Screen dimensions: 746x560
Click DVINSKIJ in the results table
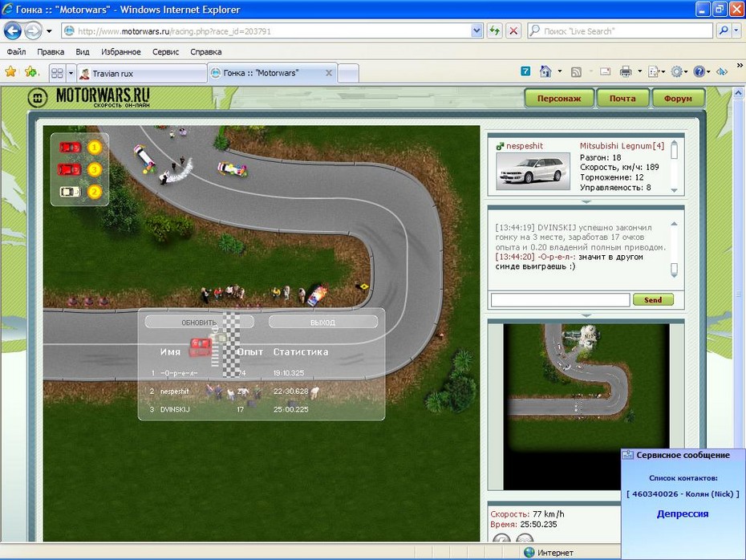tap(175, 409)
